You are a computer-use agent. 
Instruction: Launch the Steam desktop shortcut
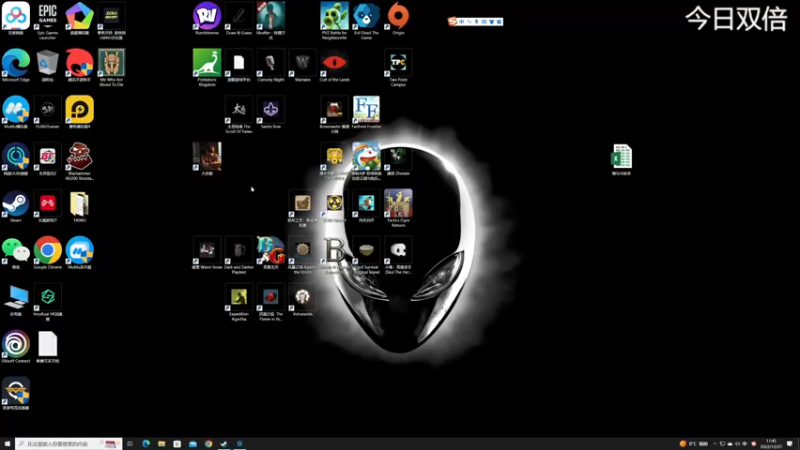click(x=16, y=206)
